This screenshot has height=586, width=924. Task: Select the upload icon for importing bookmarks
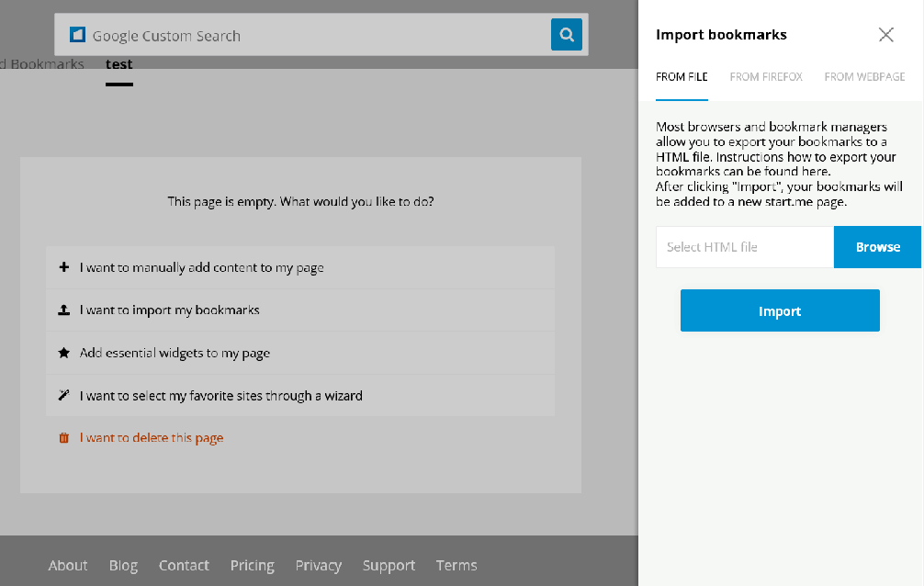63,310
